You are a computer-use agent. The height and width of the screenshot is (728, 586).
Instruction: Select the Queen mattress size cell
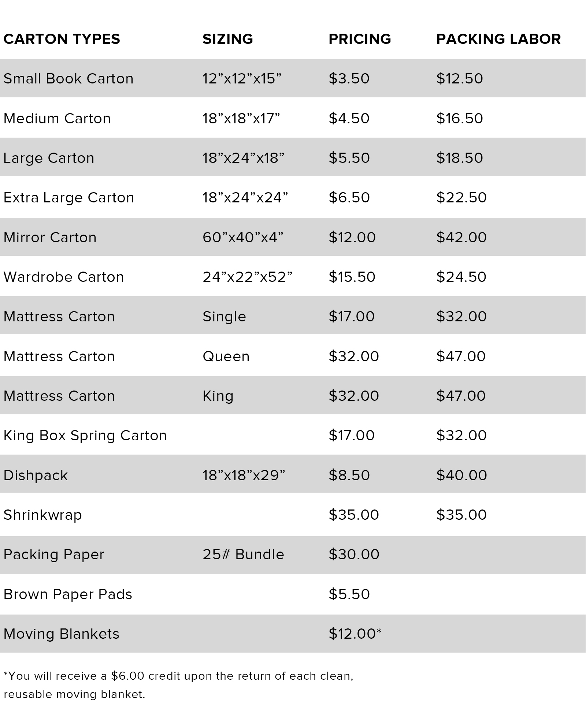point(226,356)
